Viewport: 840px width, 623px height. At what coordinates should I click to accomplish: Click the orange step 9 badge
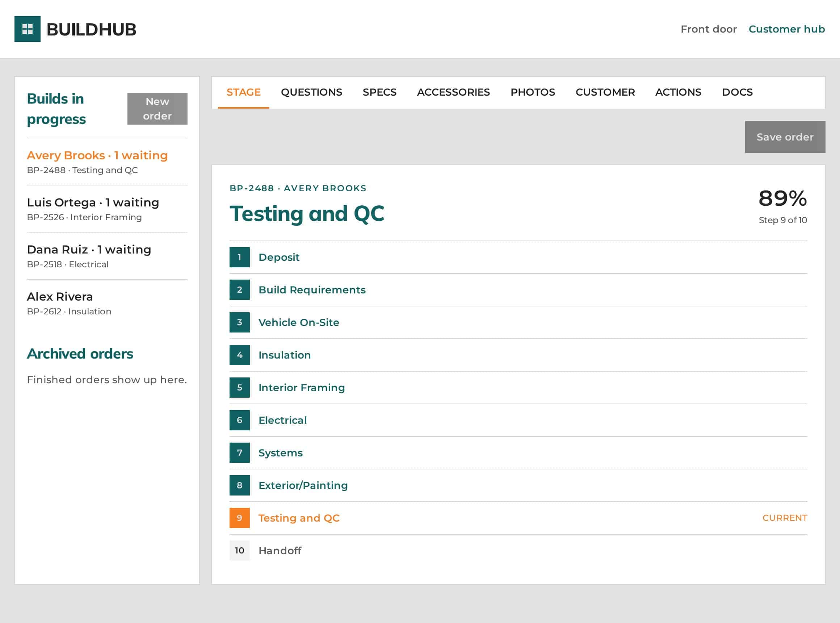tap(239, 518)
